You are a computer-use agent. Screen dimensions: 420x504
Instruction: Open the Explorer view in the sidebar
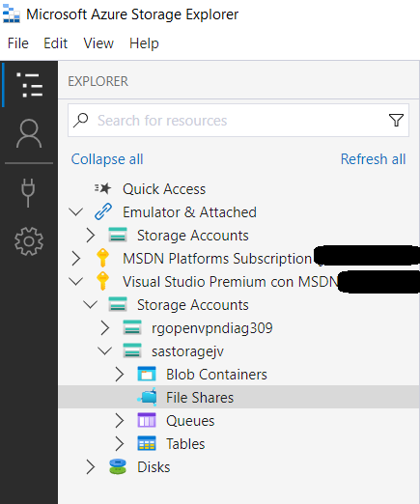[x=29, y=85]
